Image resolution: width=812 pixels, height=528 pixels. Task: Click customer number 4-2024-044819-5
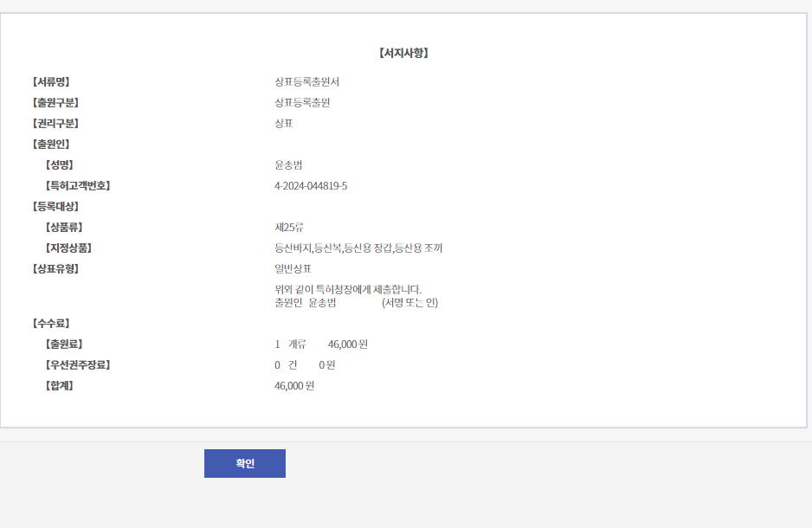311,186
